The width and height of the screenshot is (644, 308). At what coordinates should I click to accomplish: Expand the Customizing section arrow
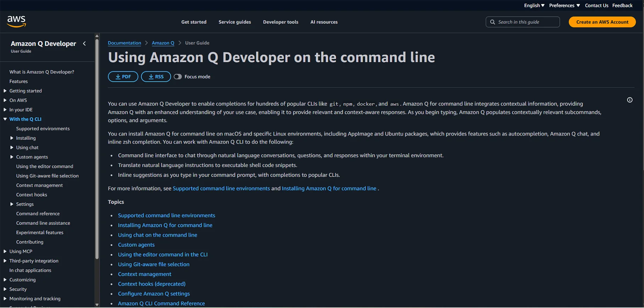(x=5, y=280)
